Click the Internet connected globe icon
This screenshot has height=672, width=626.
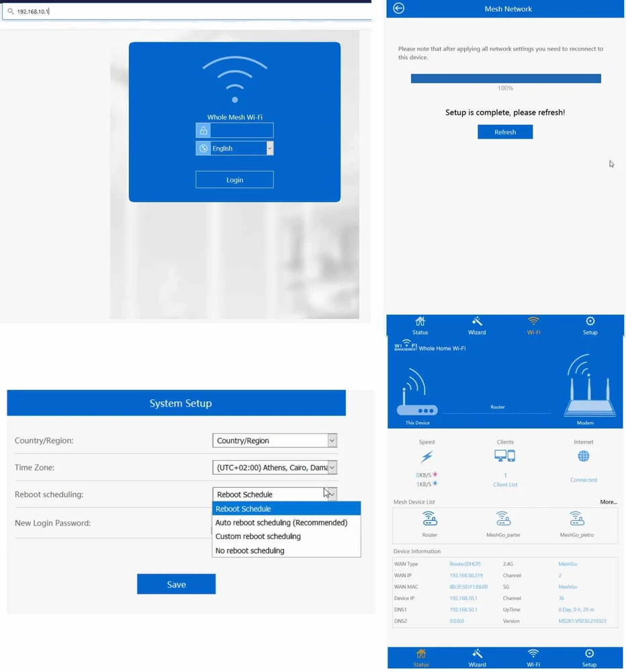[x=583, y=456]
